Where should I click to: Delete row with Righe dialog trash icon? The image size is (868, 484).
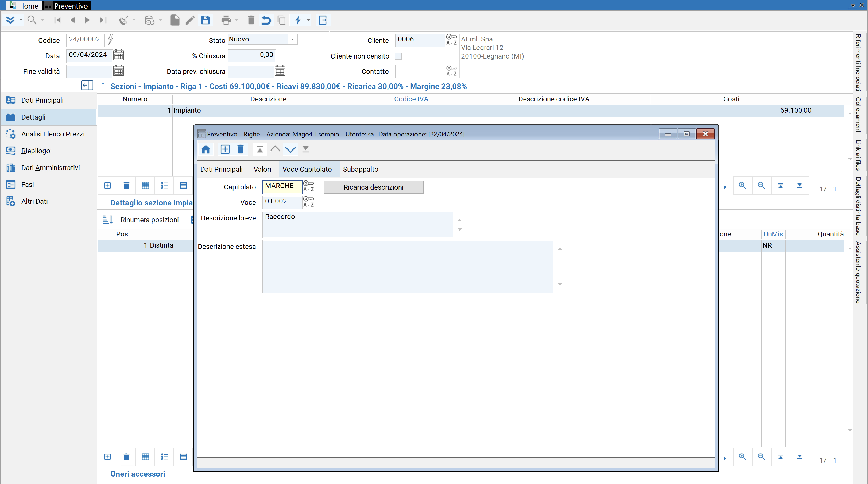coord(240,149)
